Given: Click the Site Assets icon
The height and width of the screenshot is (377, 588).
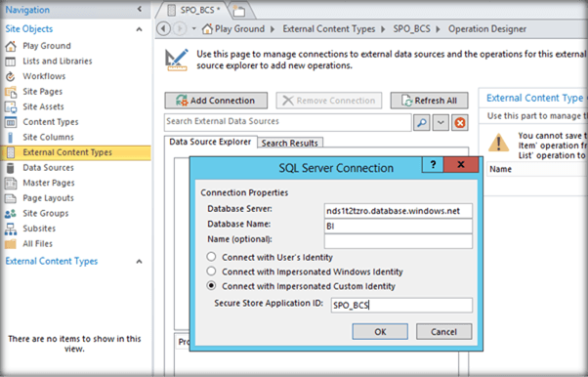Looking at the screenshot, I should point(11,106).
